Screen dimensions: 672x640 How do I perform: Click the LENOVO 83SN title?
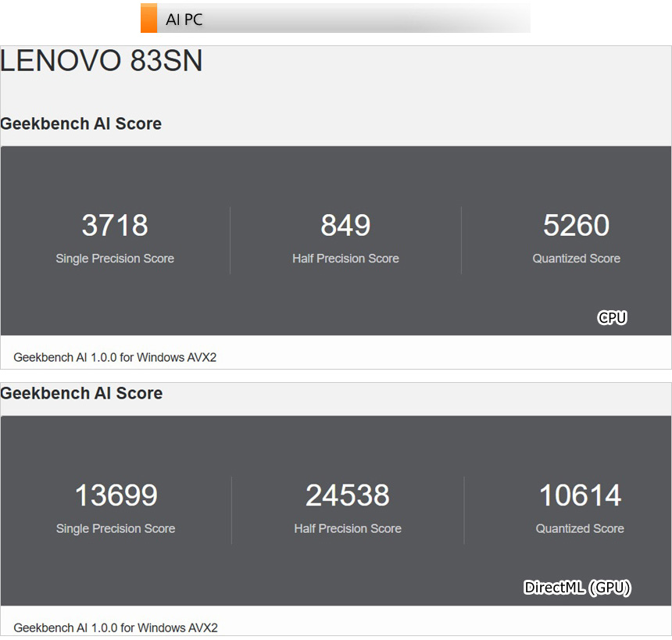pyautogui.click(x=102, y=62)
